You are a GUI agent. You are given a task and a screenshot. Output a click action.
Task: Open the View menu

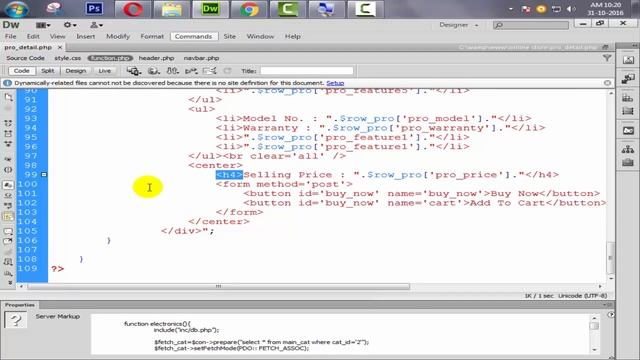point(58,36)
